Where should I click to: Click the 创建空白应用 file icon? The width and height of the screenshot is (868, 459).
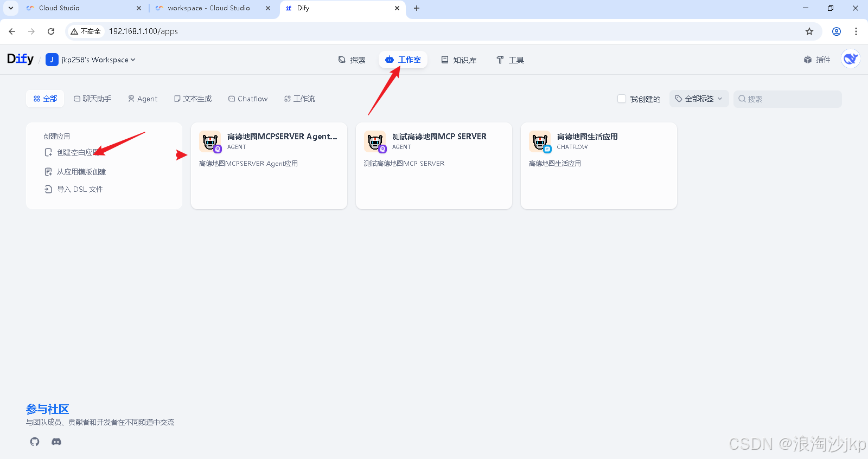point(48,152)
